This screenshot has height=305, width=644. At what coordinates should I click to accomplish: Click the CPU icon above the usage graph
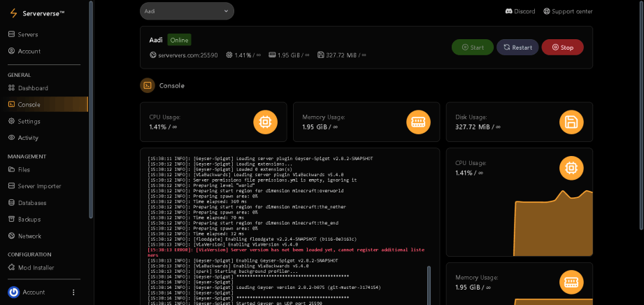pos(572,168)
